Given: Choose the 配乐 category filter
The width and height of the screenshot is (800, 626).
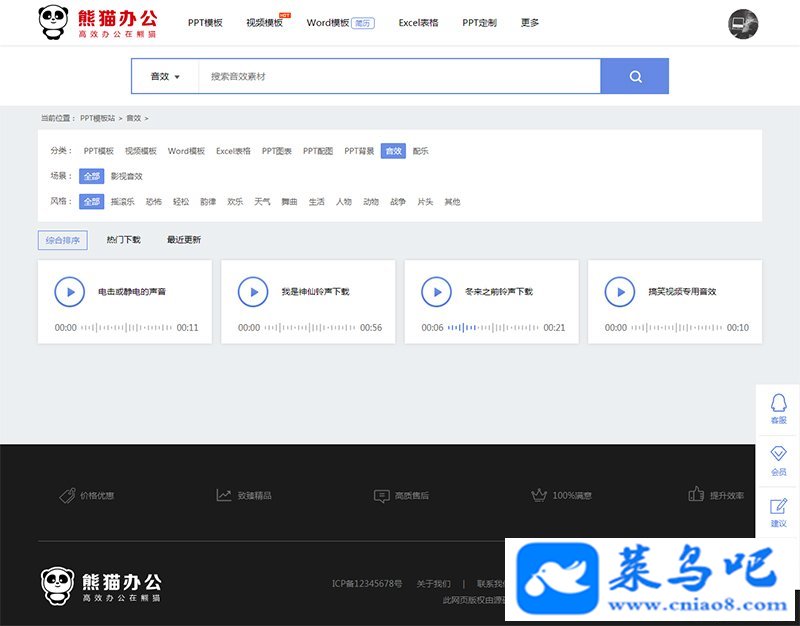Looking at the screenshot, I should click(420, 151).
